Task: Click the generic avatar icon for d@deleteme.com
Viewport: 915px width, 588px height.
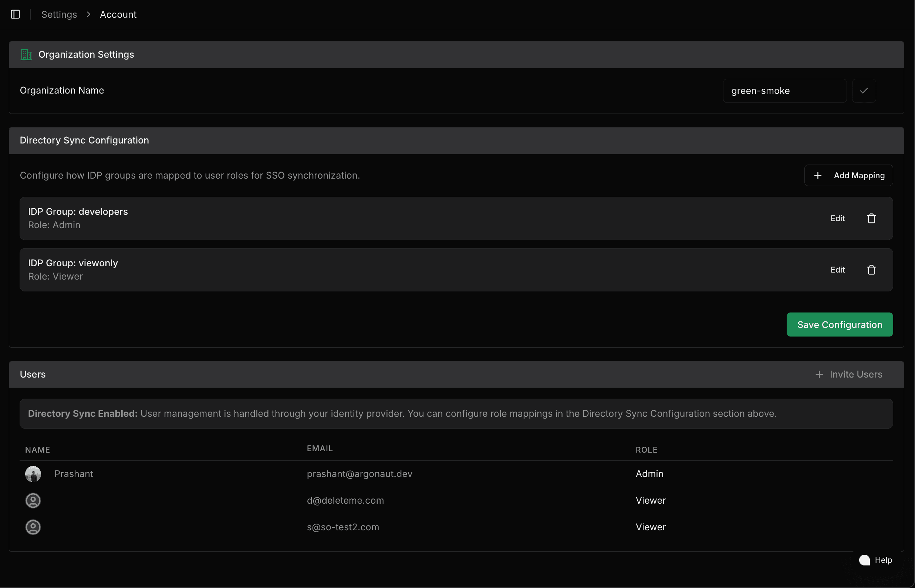Action: coord(33,501)
